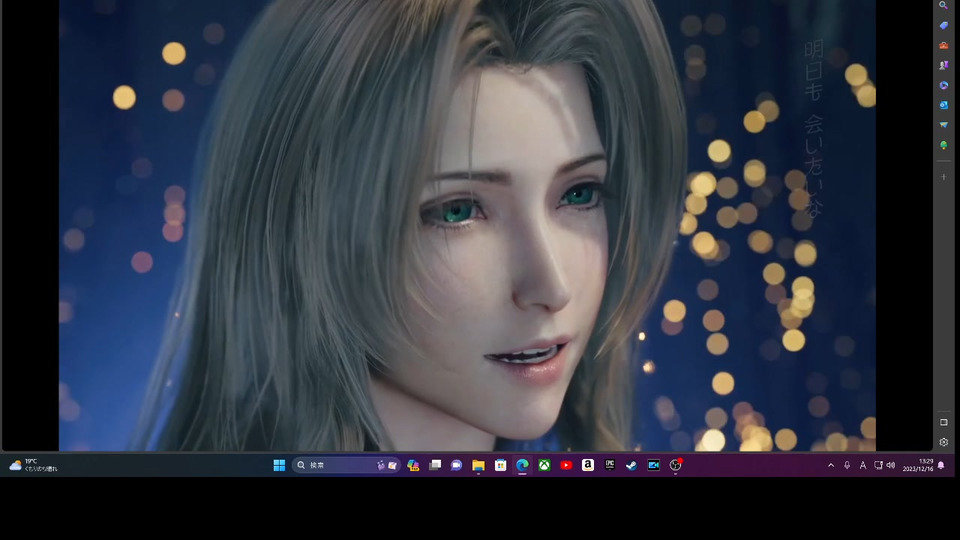The image size is (960, 540).
Task: Click the microphone icon in system tray
Action: point(847,465)
